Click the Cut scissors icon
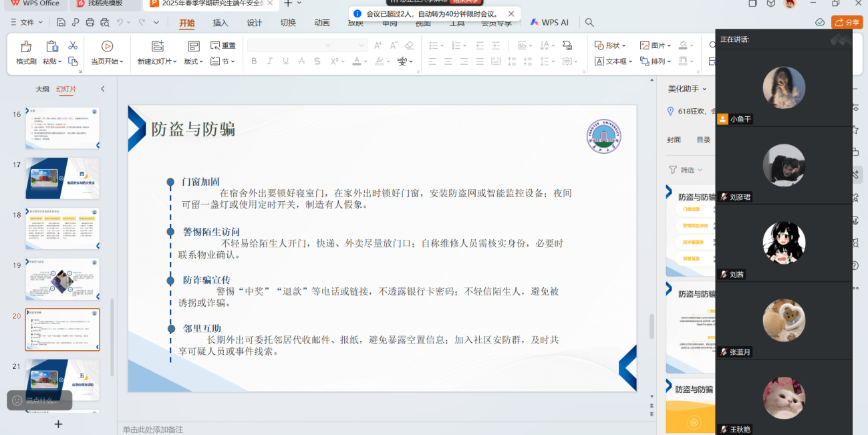The image size is (868, 435). [73, 45]
